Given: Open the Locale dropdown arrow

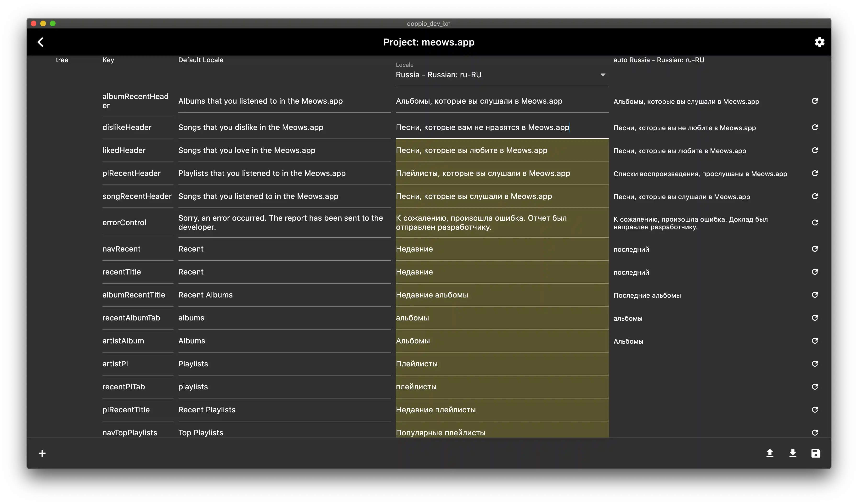Looking at the screenshot, I should pyautogui.click(x=603, y=75).
